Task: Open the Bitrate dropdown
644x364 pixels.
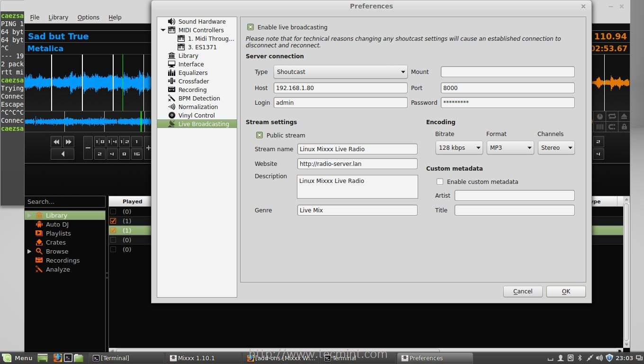Action: 458,148
